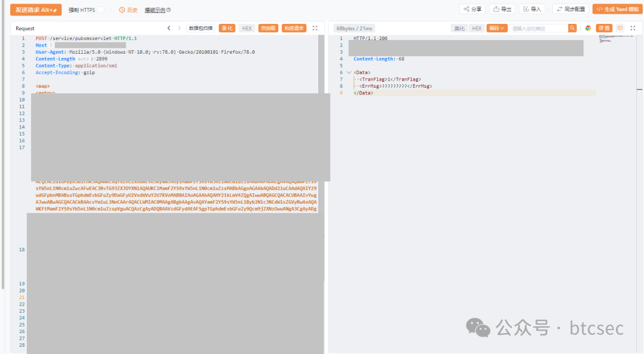Click the orange search magnifier icon
Viewport: 644px width, 354px height.
(x=572, y=28)
